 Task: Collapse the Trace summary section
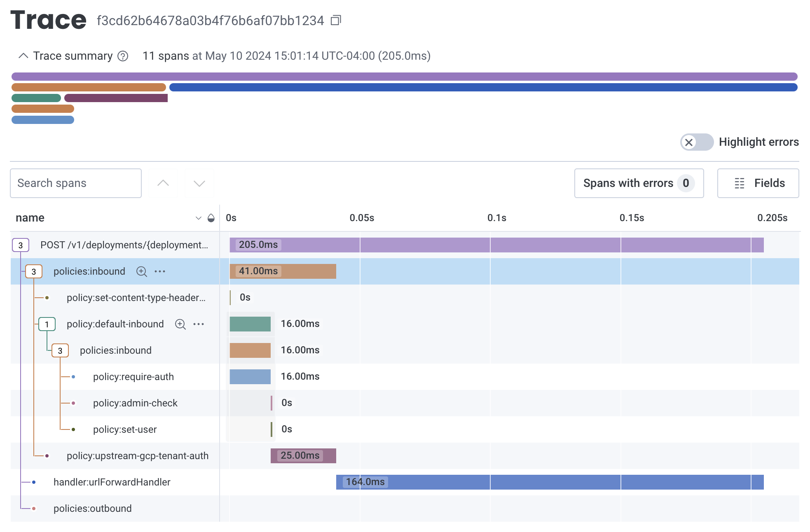point(23,56)
